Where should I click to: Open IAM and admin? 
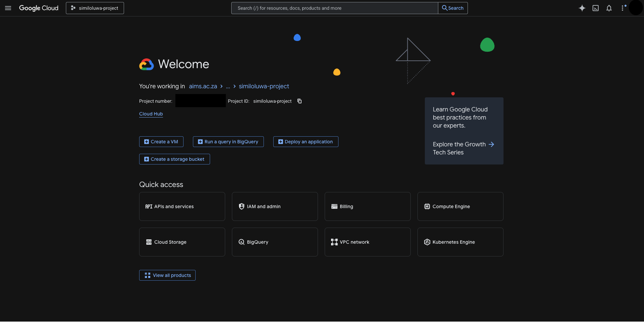275,206
